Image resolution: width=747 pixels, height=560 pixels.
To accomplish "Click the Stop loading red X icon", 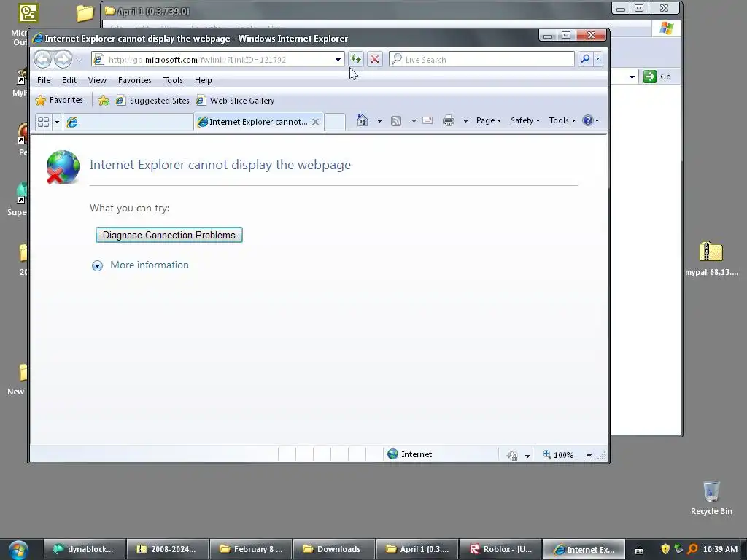I will pos(375,59).
